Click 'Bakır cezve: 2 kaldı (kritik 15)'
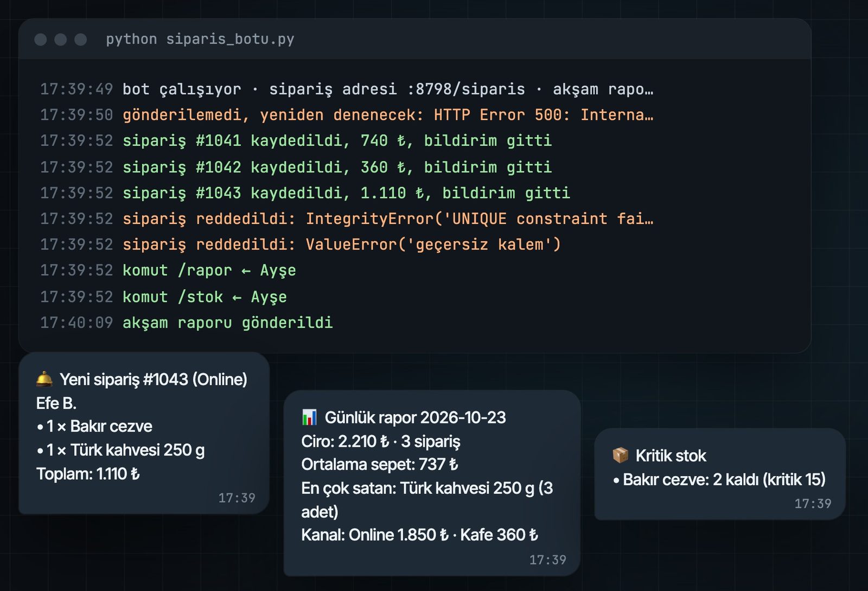The image size is (868, 591). pos(719,479)
